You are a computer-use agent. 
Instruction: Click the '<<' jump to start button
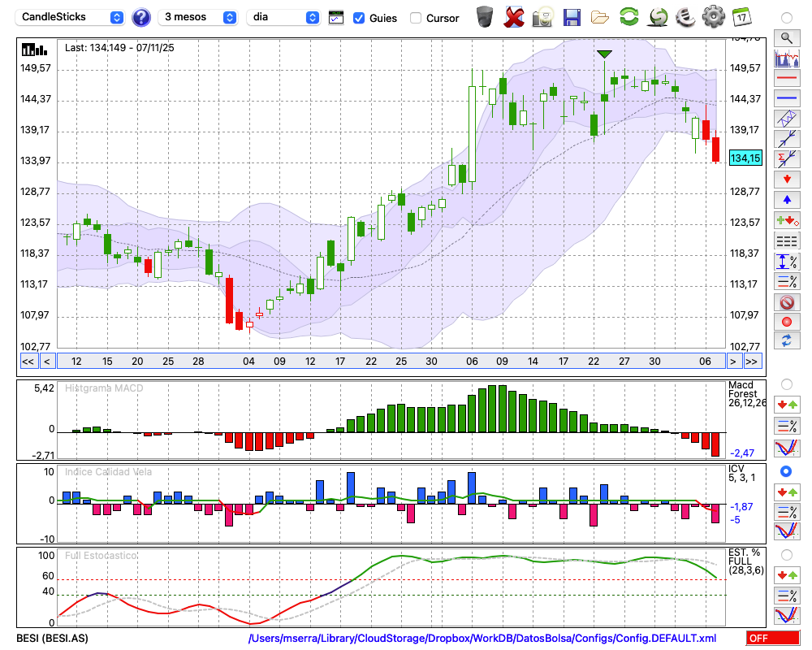point(28,362)
